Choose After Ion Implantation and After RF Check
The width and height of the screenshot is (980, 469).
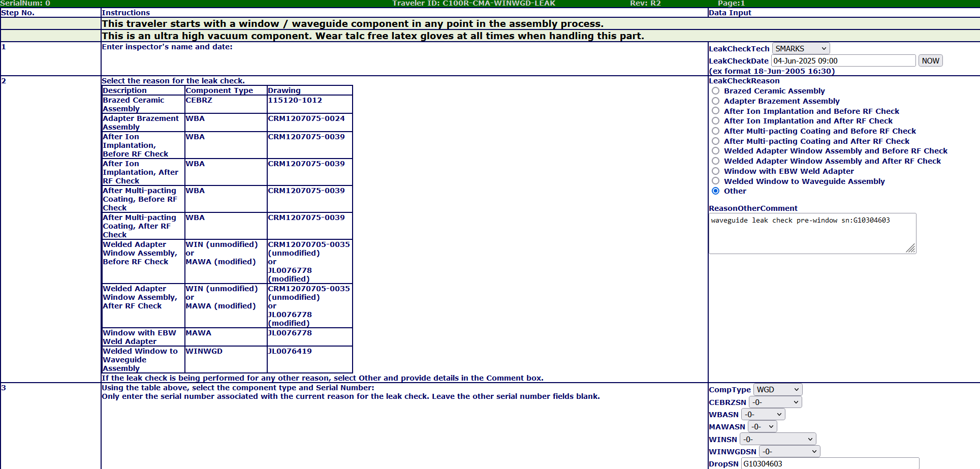[x=715, y=121]
